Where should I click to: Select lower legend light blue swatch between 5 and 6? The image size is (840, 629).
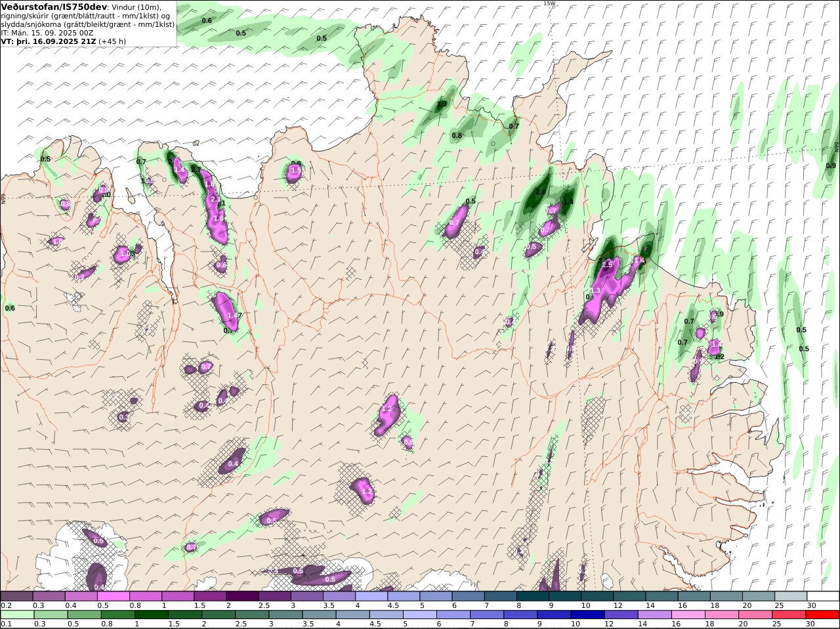(x=421, y=615)
